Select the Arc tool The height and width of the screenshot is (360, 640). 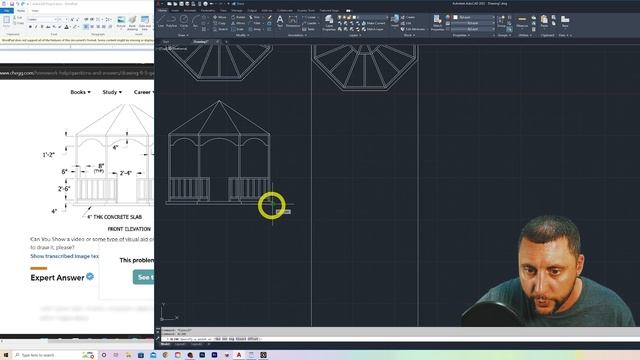(x=196, y=21)
